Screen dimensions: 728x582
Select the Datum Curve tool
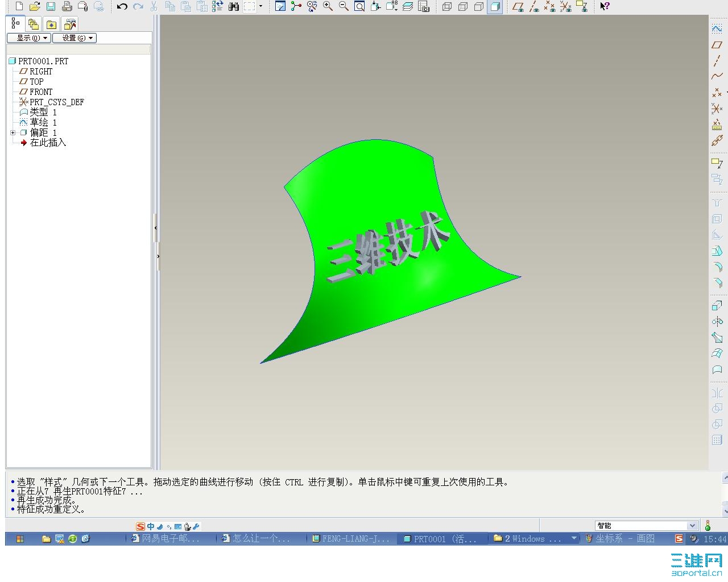(x=717, y=76)
